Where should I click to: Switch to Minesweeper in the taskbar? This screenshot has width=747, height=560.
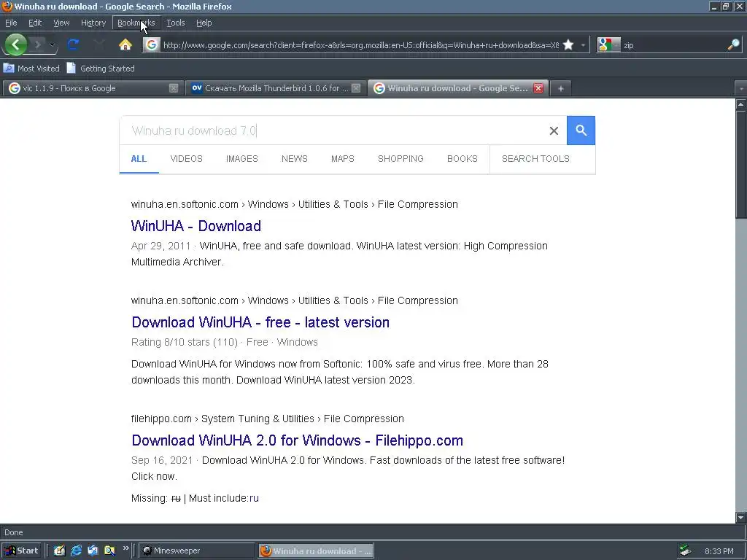197,551
